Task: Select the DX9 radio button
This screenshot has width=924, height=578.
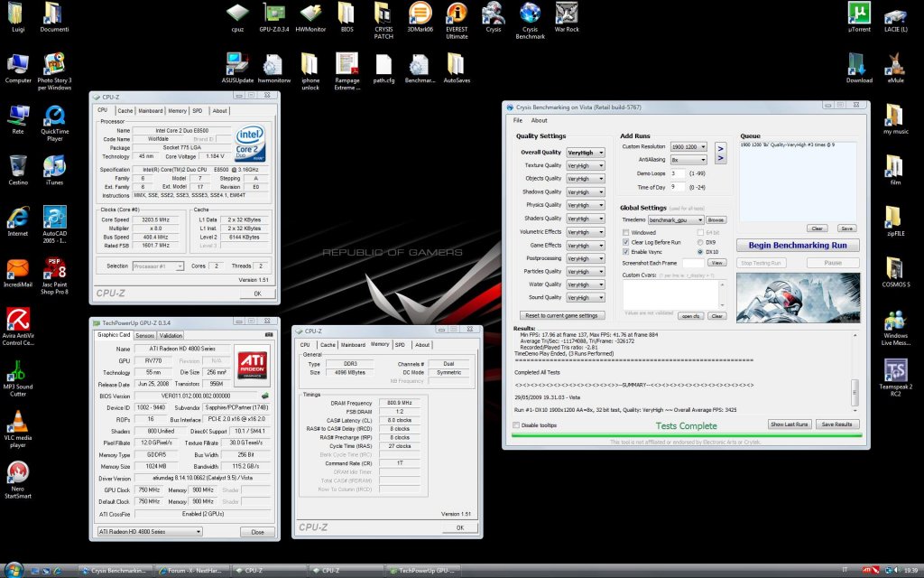Action: [700, 242]
